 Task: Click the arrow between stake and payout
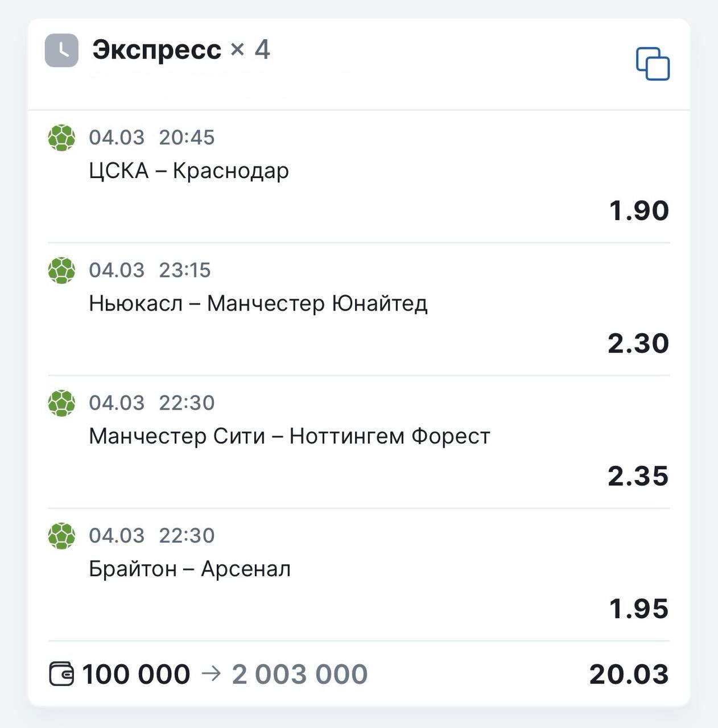click(x=211, y=674)
